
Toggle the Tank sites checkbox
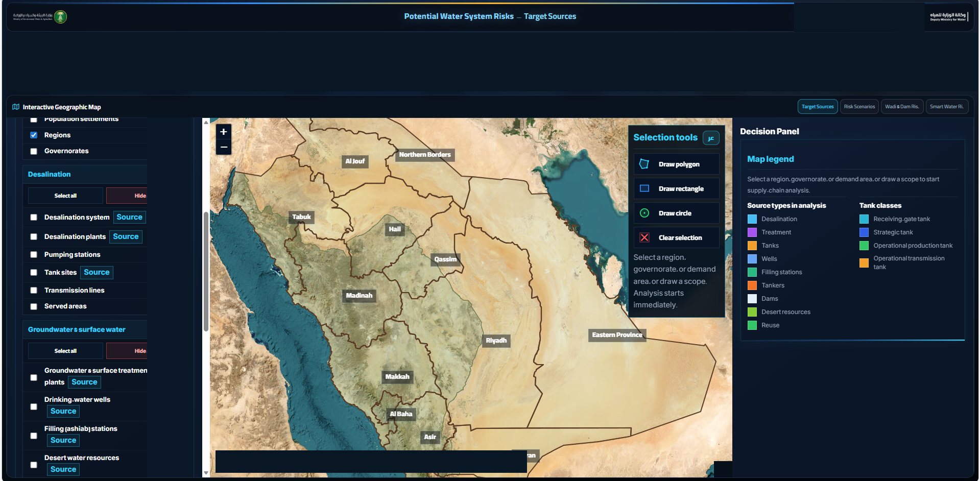pyautogui.click(x=34, y=273)
